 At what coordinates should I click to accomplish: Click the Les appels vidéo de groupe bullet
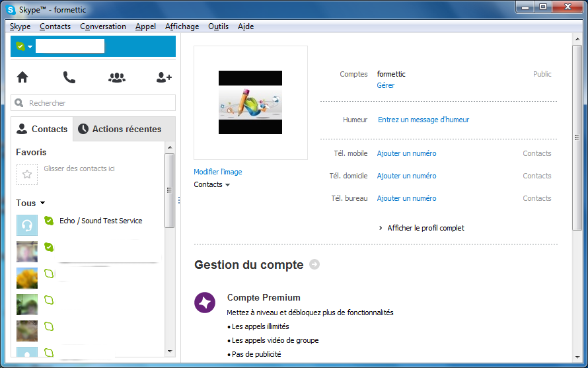273,341
